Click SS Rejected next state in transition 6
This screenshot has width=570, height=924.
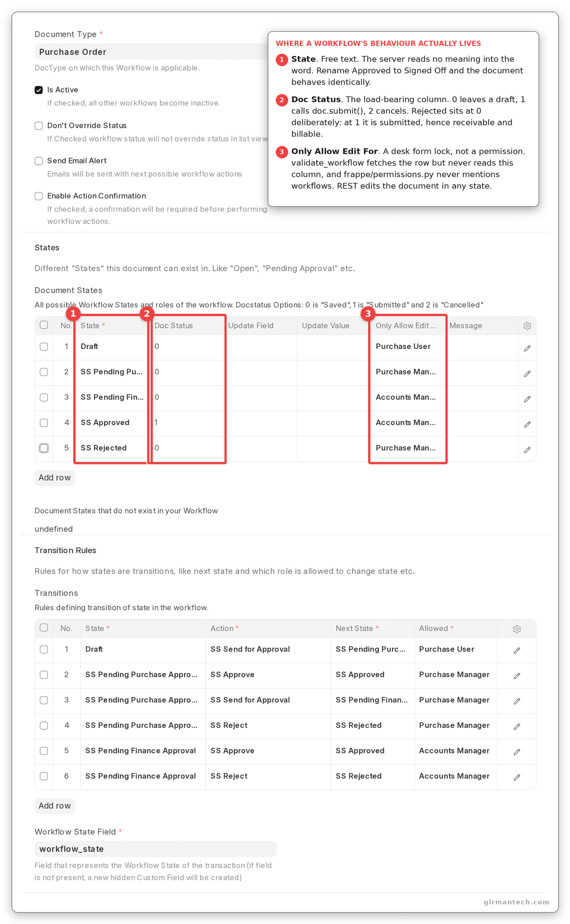(x=359, y=776)
